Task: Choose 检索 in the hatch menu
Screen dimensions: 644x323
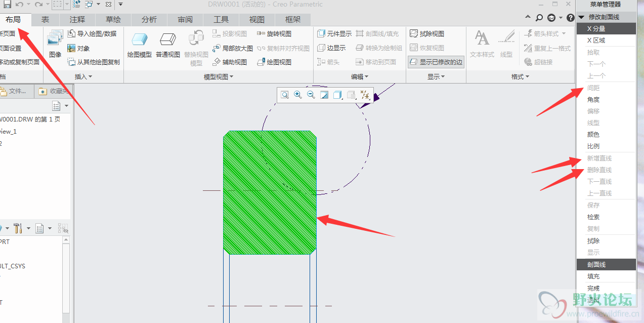Action: coord(606,217)
